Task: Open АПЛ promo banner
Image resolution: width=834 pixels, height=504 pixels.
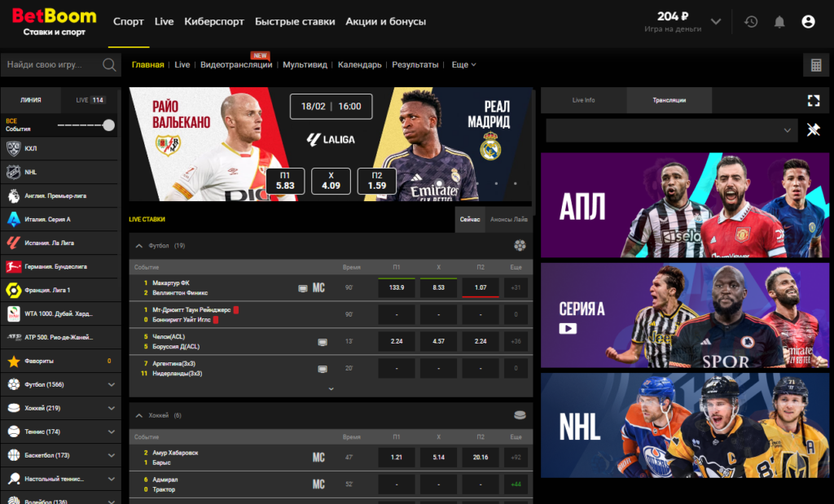Action: [x=684, y=205]
